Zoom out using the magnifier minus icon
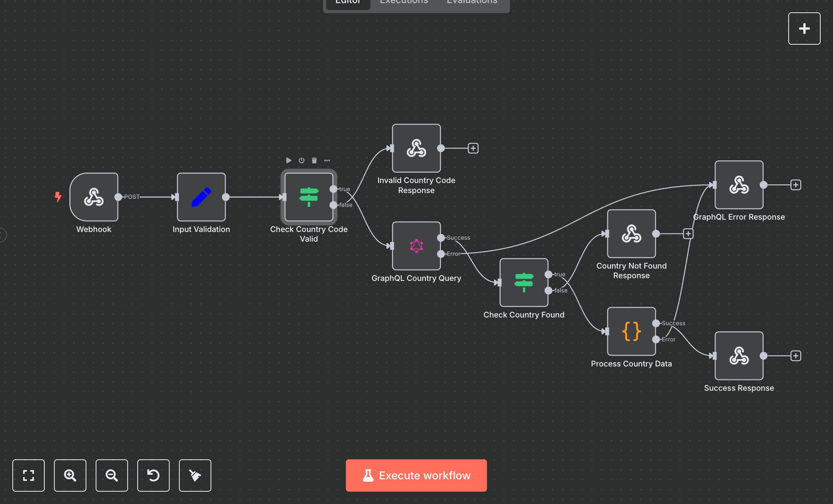The height and width of the screenshot is (504, 833). click(x=112, y=475)
